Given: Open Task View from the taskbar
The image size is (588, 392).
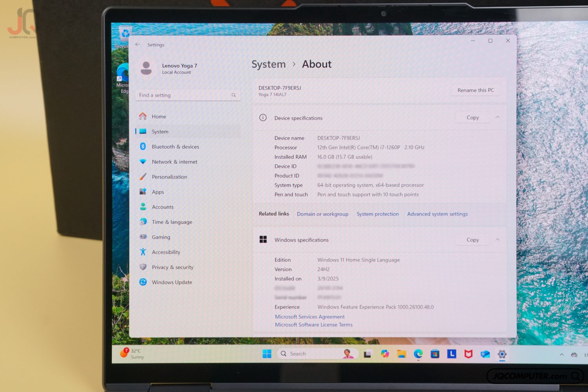Looking at the screenshot, I should click(x=367, y=354).
